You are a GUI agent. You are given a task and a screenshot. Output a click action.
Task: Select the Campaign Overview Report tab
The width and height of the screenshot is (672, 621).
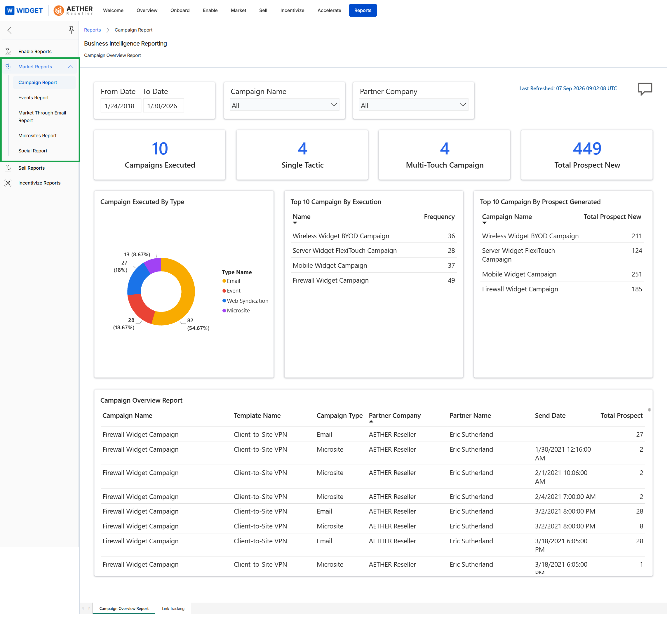[124, 608]
